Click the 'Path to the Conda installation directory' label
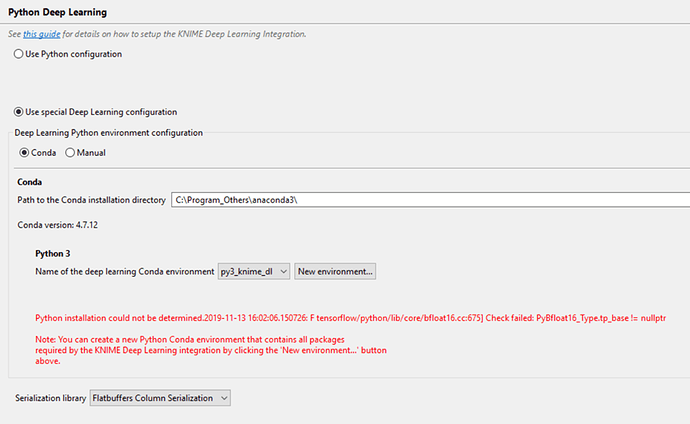The height and width of the screenshot is (424, 690). coord(92,200)
